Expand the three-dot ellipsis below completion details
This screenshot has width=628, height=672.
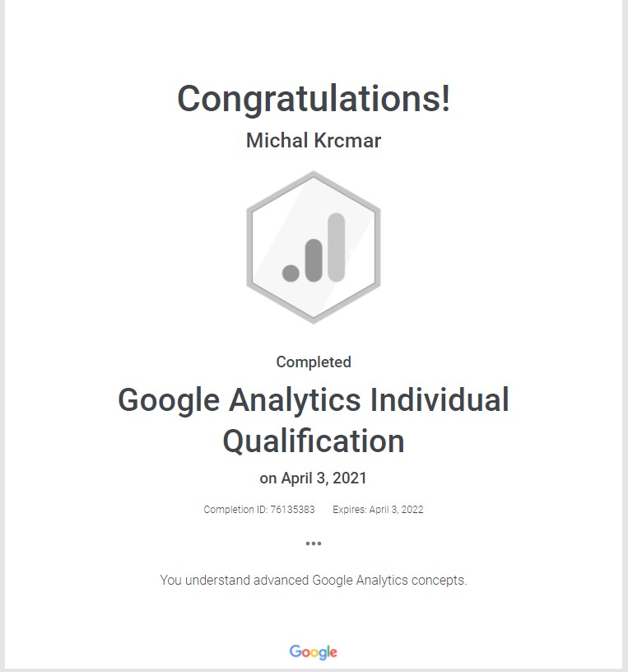click(x=314, y=544)
